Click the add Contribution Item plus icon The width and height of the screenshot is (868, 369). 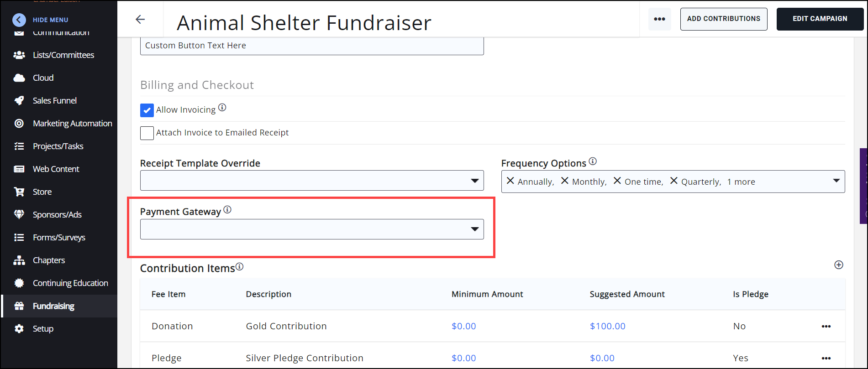pyautogui.click(x=838, y=265)
